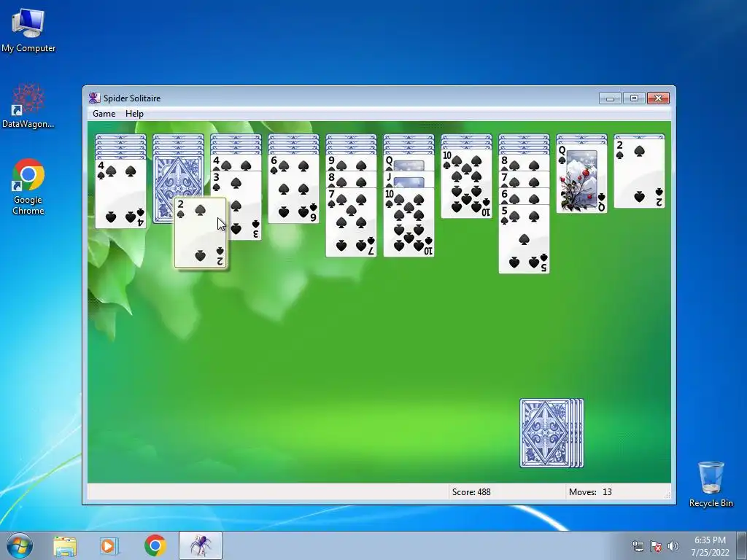Click the 8 of spades in fifth column
747x560 pixels.
click(351, 179)
